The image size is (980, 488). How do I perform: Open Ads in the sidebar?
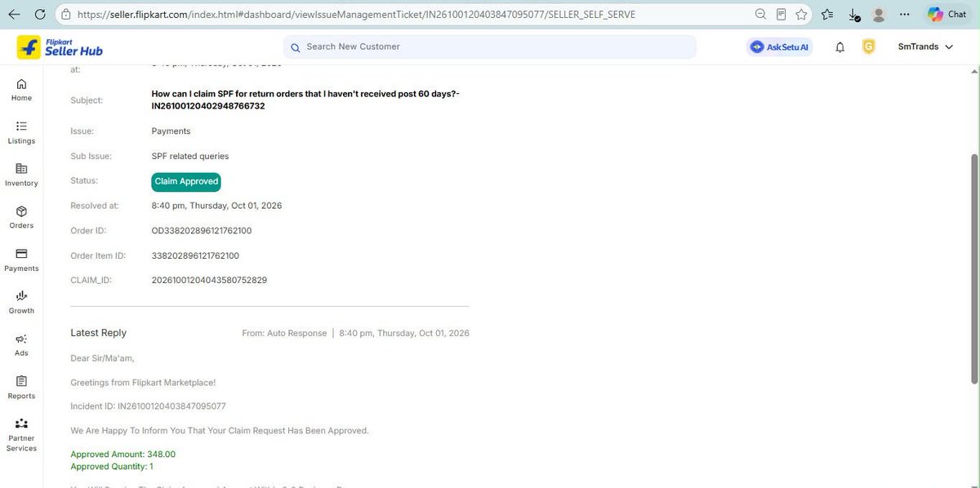pos(21,344)
